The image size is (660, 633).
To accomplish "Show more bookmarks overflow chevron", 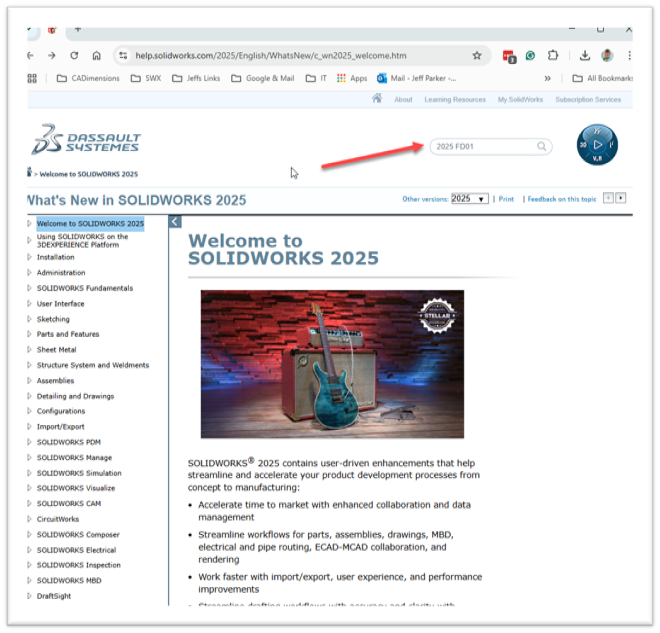I will pyautogui.click(x=547, y=78).
